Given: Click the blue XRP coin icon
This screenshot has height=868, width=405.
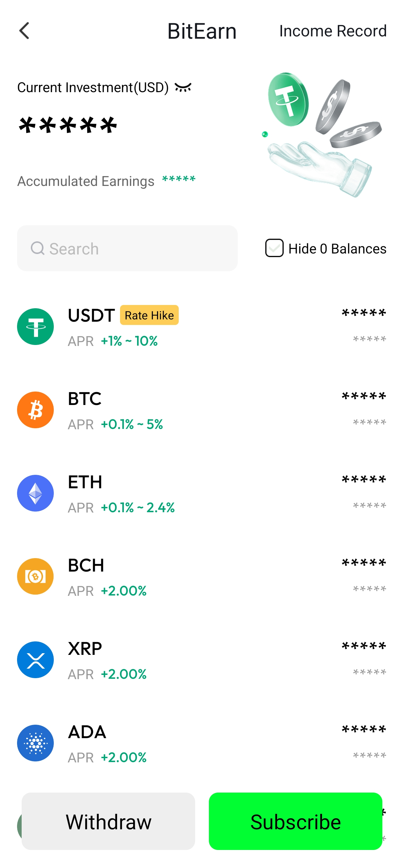Looking at the screenshot, I should (35, 659).
